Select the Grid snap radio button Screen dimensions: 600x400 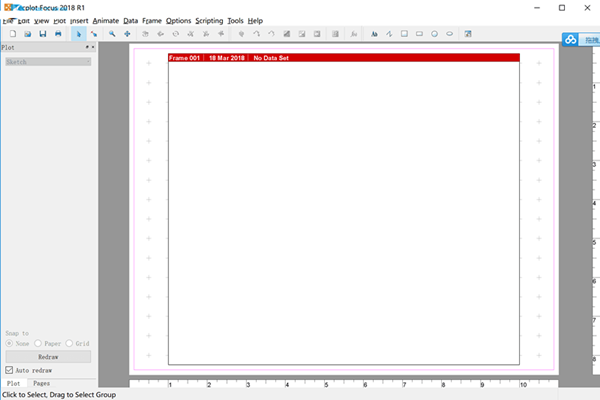pyautogui.click(x=69, y=343)
